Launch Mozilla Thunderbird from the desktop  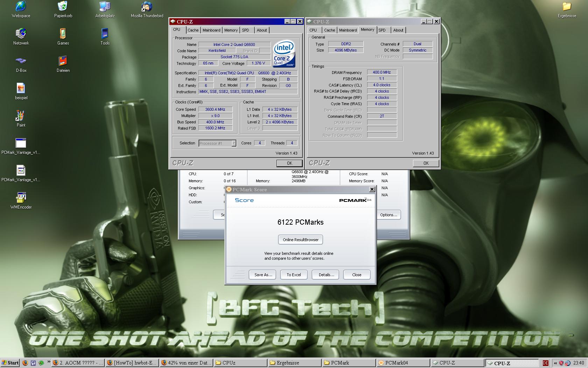pyautogui.click(x=147, y=9)
